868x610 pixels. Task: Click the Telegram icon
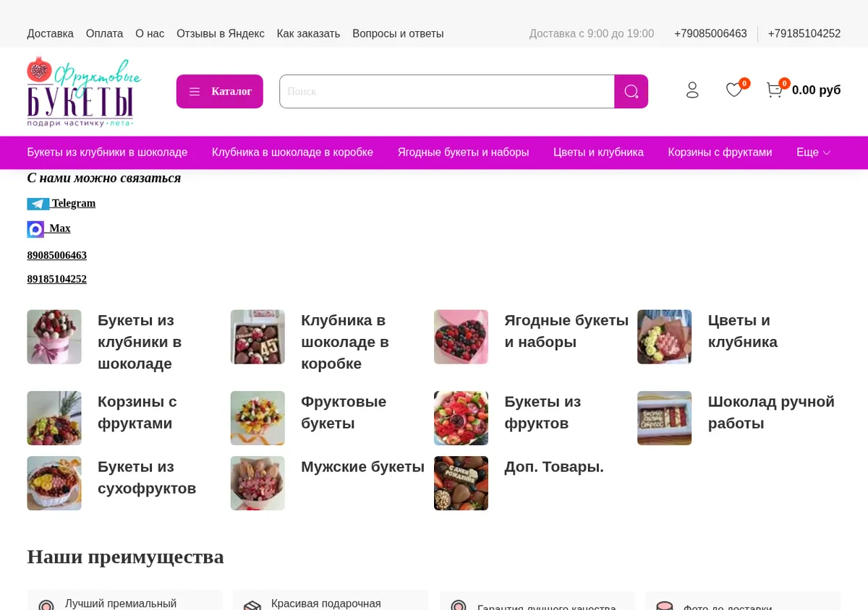(x=38, y=204)
